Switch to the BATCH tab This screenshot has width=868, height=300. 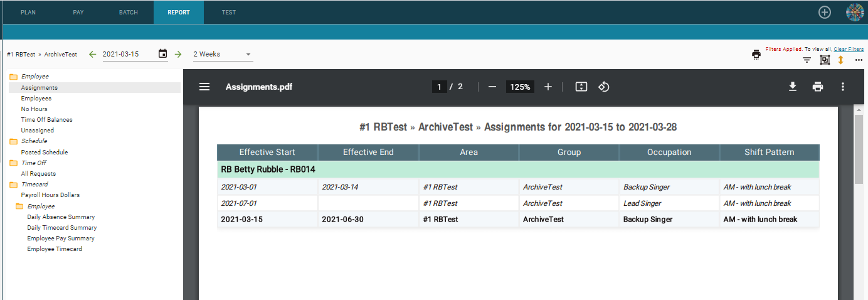click(129, 13)
